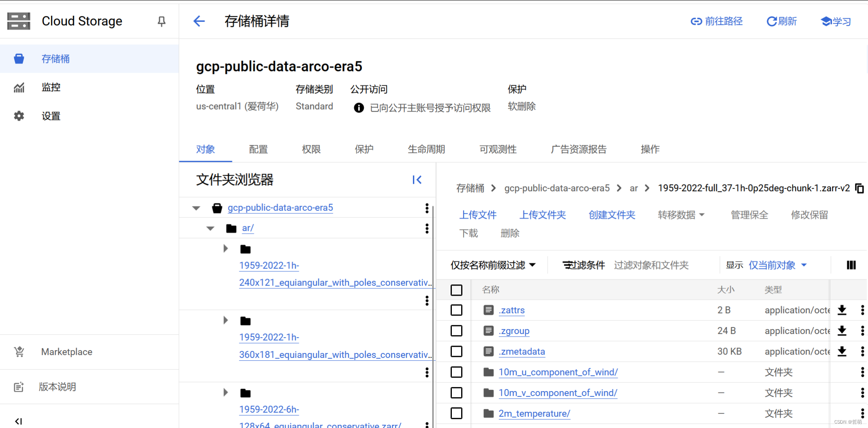Click the Cloud Storage product logo icon

[x=19, y=21]
